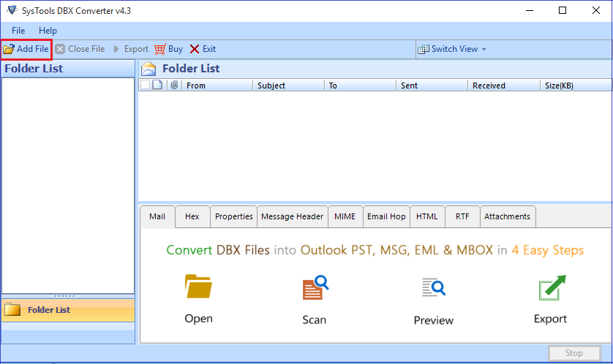Switch to the HTML tab
Viewport: 613px width, 364px height.
point(427,216)
